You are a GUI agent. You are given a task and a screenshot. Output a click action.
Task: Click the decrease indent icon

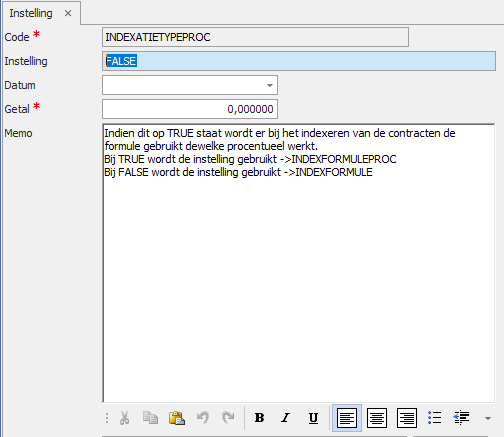click(x=461, y=418)
